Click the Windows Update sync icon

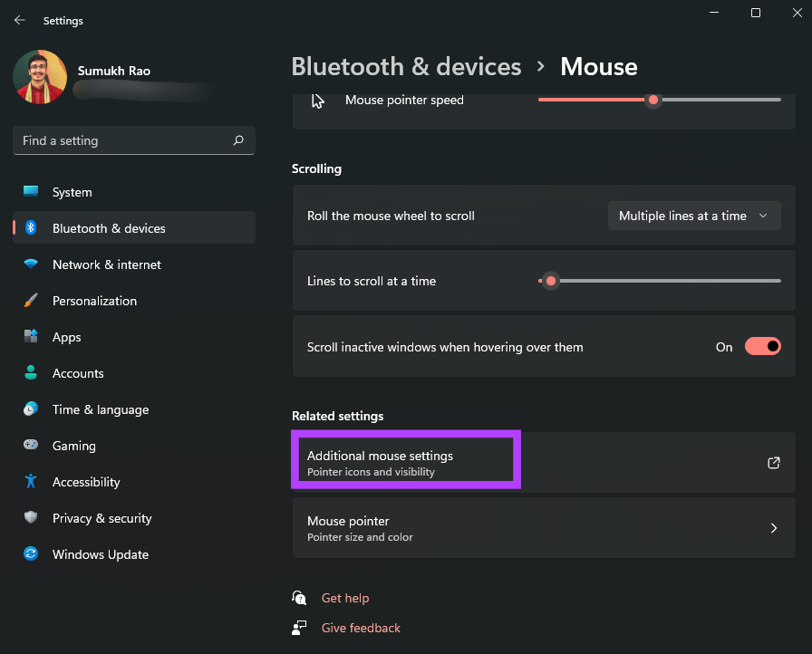pyautogui.click(x=31, y=553)
